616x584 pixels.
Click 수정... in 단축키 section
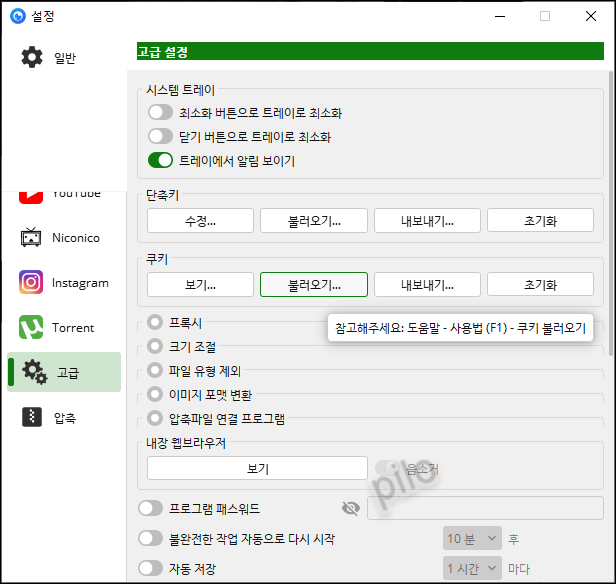pos(200,221)
